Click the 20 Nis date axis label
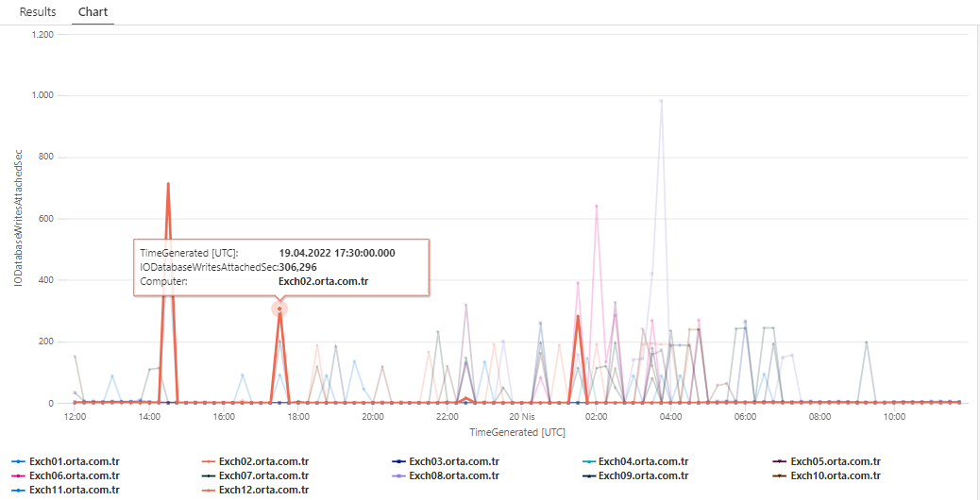The width and height of the screenshot is (980, 500). 522,416
